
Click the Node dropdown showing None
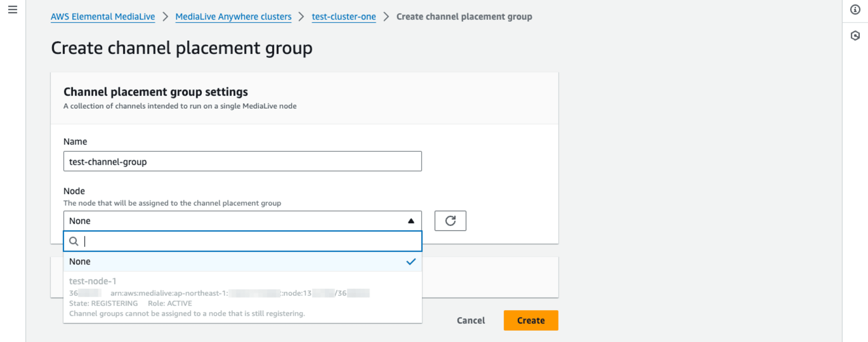click(x=243, y=221)
